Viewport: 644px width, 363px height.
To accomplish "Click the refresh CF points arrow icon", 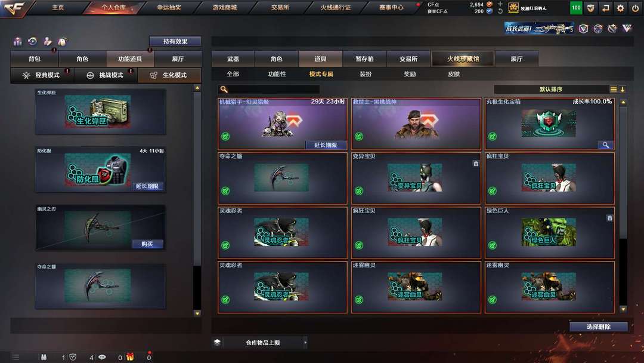I will point(500,11).
